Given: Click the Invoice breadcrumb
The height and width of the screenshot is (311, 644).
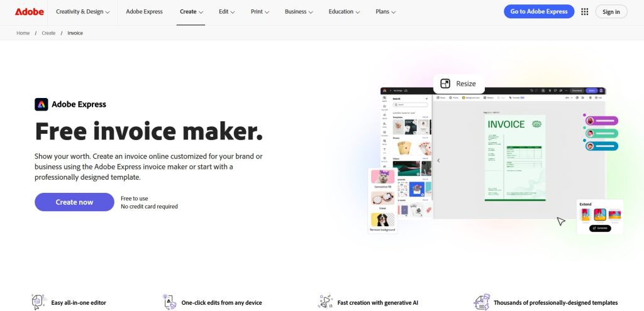Looking at the screenshot, I should click(x=75, y=33).
